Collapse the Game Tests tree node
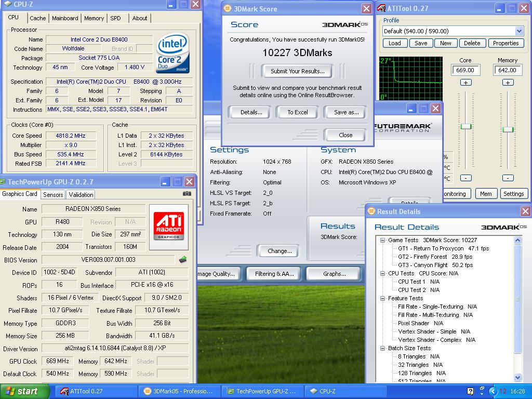The height and width of the screenshot is (399, 532). (383, 240)
